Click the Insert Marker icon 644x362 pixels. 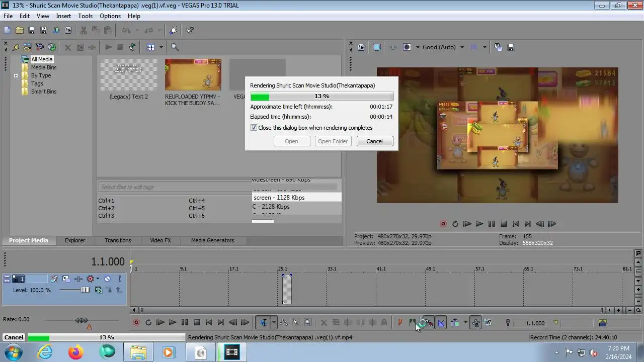pos(400,323)
